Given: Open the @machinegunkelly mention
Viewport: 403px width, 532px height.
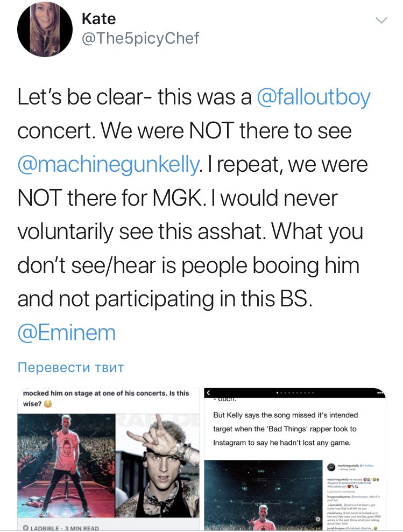Looking at the screenshot, I should click(x=107, y=164).
